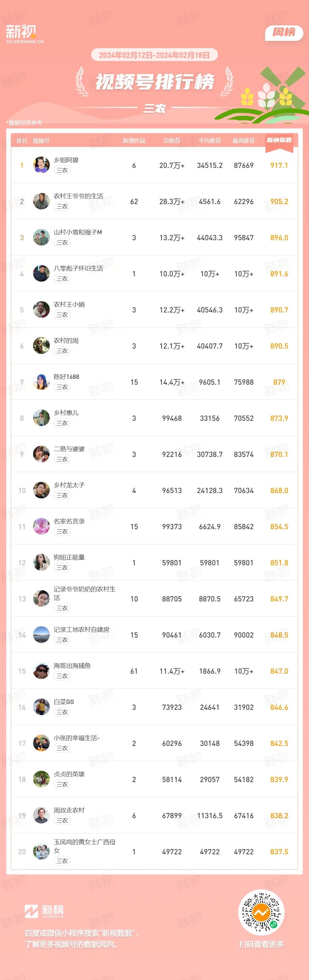The image size is (309, 980).
Task: Click the date range 2024年02月12日-02月18日 pill
Action: coord(154,55)
